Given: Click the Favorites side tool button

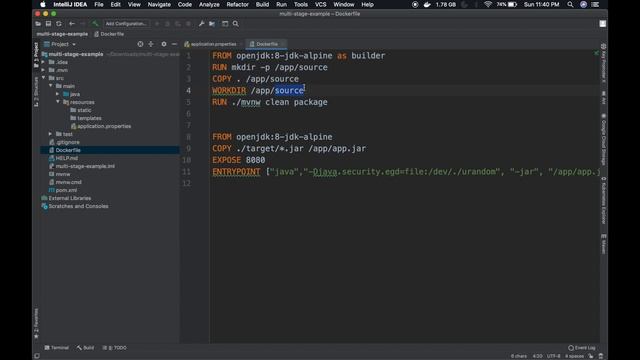Looking at the screenshot, I should pyautogui.click(x=36, y=323).
